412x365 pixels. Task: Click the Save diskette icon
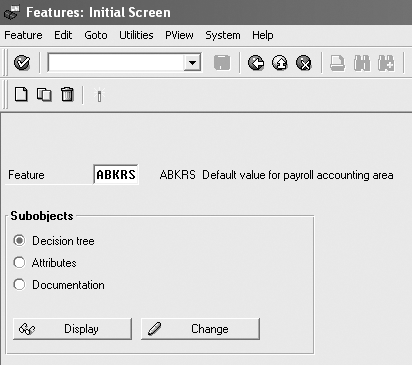tap(222, 63)
